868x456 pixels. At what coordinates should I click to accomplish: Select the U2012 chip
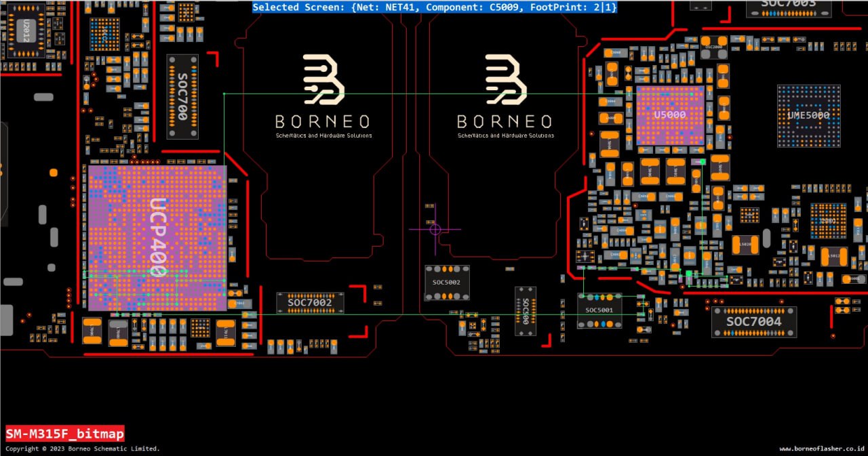point(27,30)
